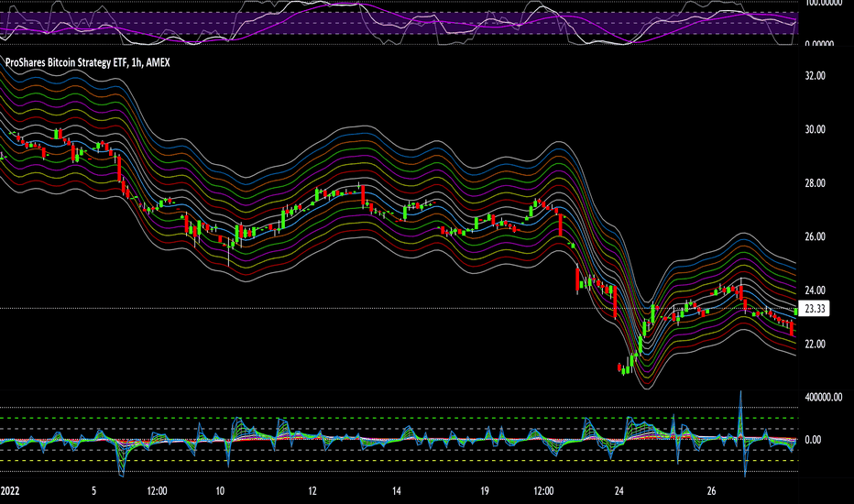Click the time axis label 10
Image resolution: width=854 pixels, height=504 pixels.
pos(220,491)
